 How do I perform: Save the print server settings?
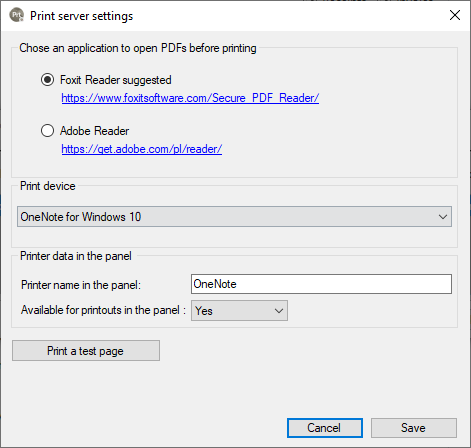coord(414,428)
